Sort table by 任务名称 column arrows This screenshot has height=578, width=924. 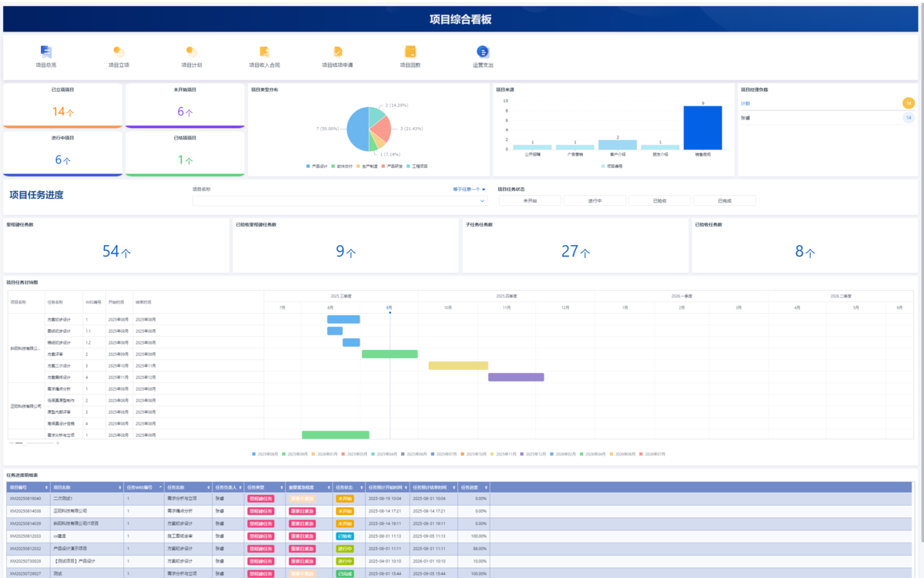(210, 487)
